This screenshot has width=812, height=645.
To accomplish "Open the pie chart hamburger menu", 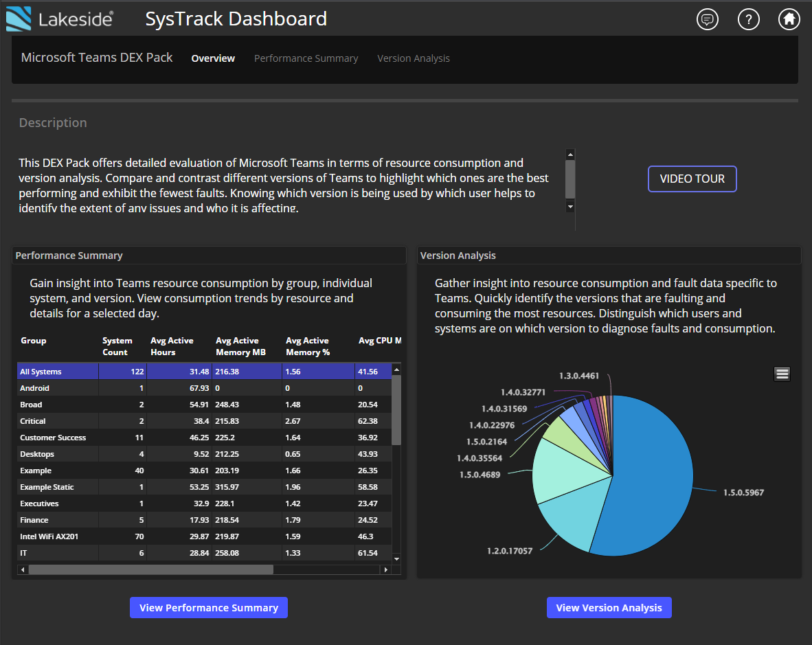I will tap(782, 374).
